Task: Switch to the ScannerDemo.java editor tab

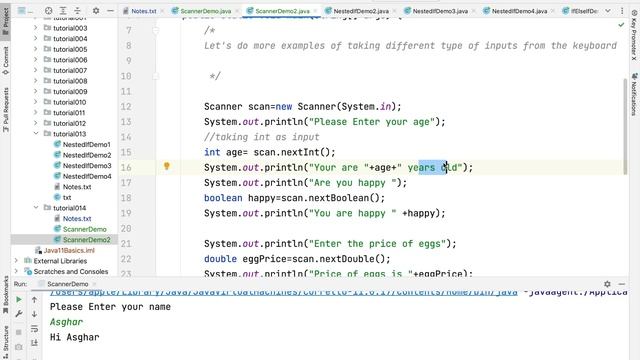Action: tap(205, 11)
